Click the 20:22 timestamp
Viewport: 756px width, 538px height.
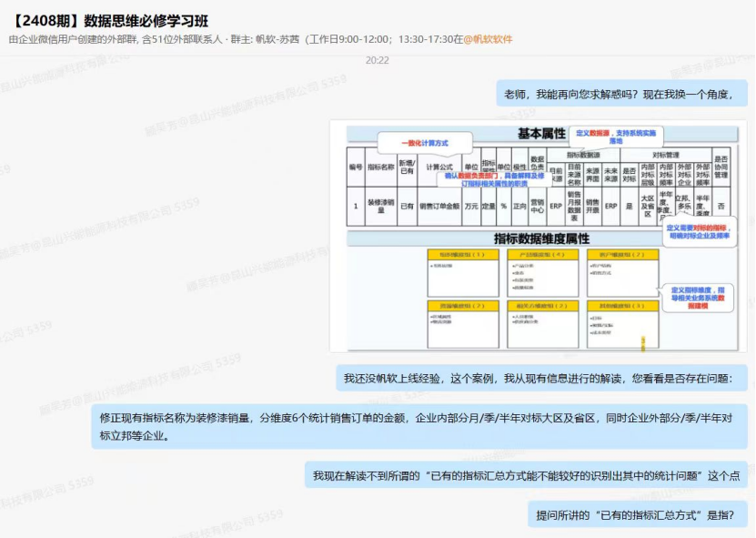coord(378,60)
